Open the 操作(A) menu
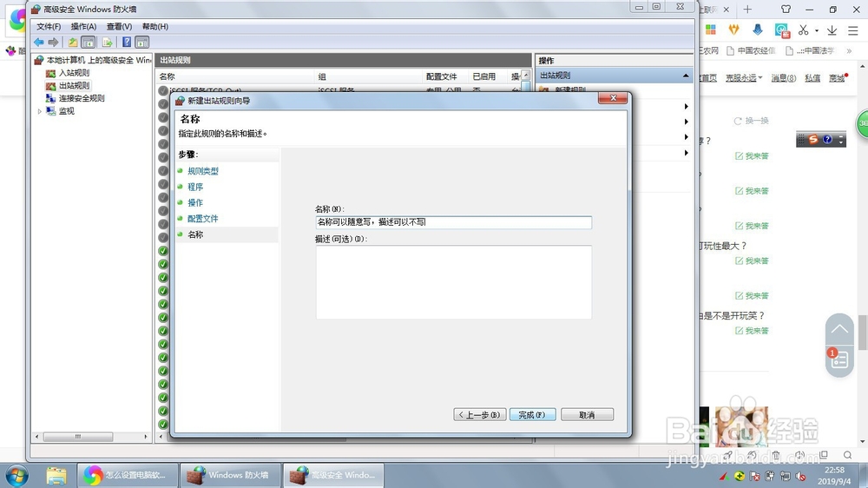This screenshot has width=868, height=488. (x=83, y=27)
